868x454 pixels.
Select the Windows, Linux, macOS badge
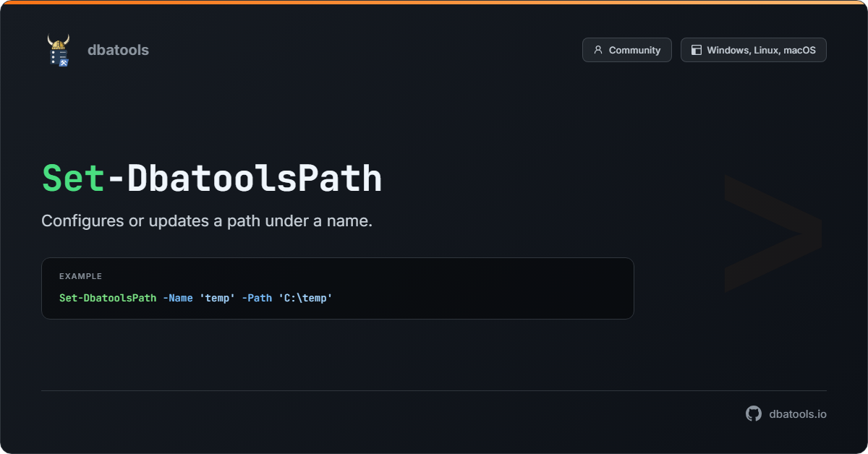[754, 50]
